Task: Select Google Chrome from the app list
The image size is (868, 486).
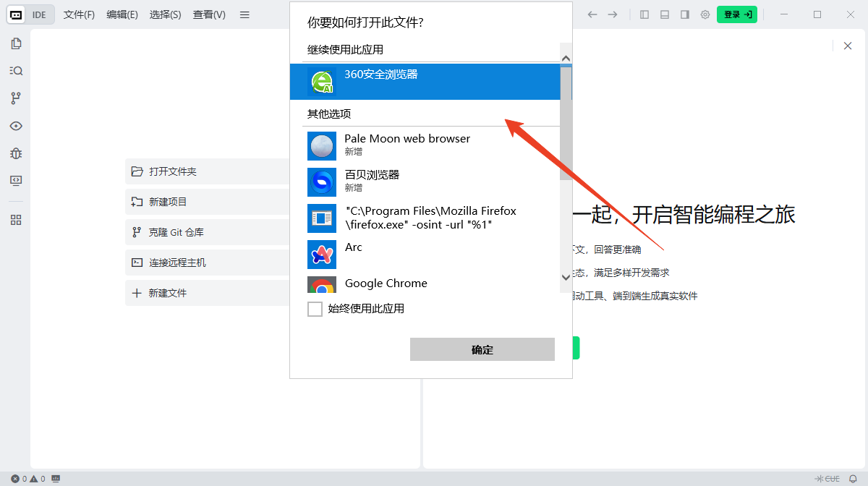Action: coord(386,283)
